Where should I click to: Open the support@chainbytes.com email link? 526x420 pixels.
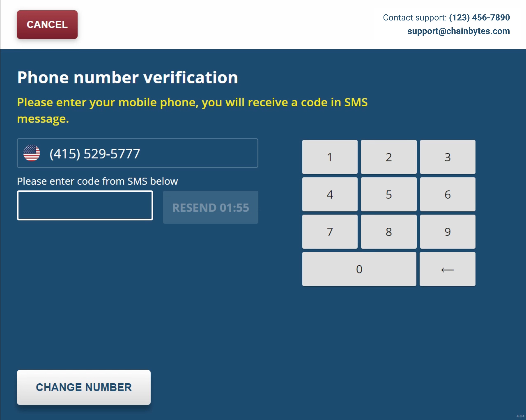pyautogui.click(x=459, y=31)
